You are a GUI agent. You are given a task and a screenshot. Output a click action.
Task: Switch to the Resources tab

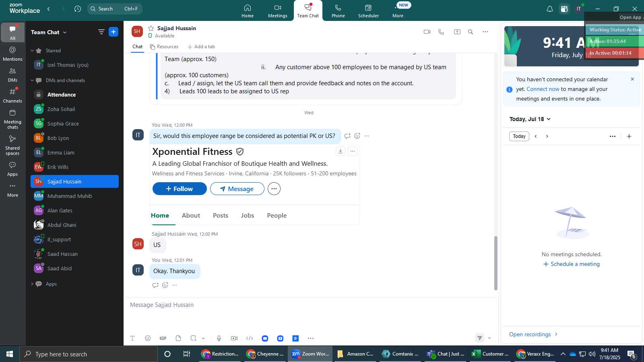coord(164,47)
